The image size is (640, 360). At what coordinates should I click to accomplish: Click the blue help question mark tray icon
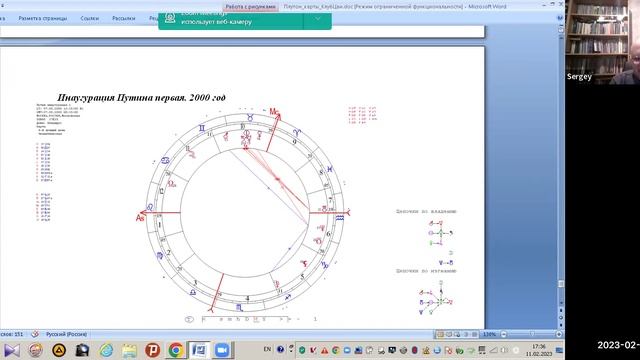(x=280, y=349)
